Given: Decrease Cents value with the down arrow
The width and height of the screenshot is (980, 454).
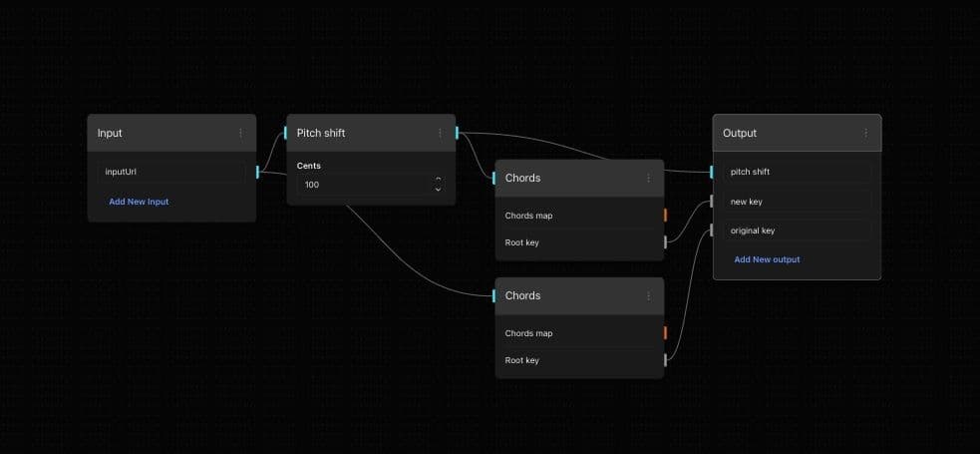Looking at the screenshot, I should point(438,190).
